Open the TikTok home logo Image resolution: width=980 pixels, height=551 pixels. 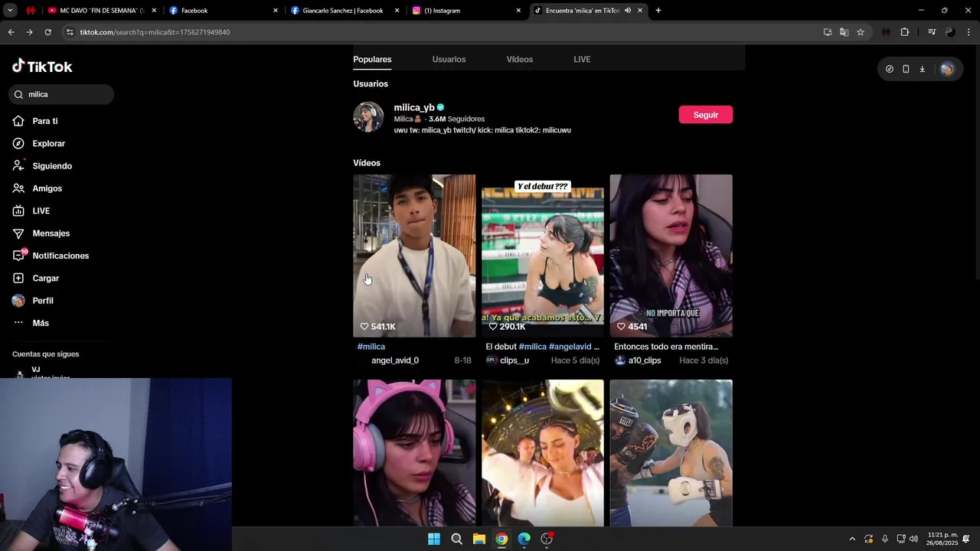pos(42,67)
